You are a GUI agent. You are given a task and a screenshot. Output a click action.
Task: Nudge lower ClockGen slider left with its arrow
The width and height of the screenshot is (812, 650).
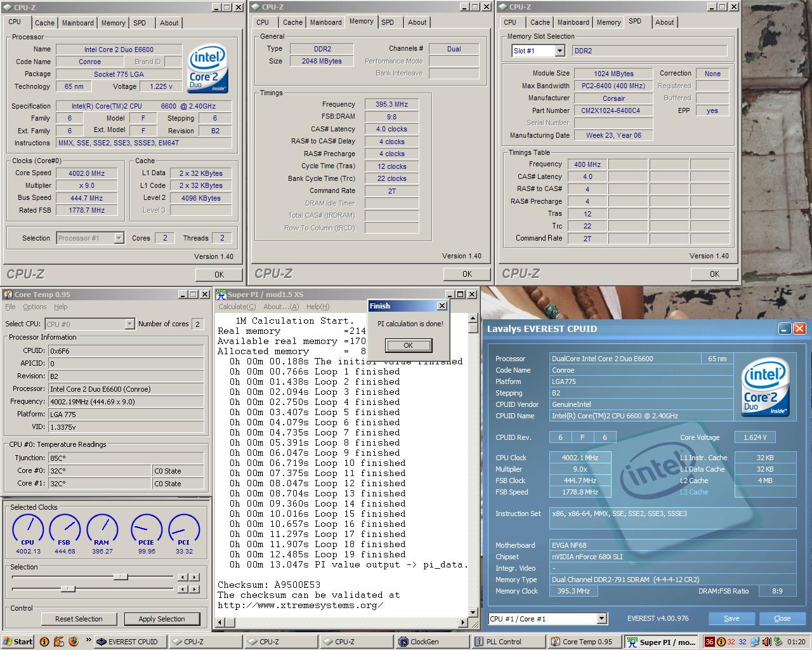182,590
